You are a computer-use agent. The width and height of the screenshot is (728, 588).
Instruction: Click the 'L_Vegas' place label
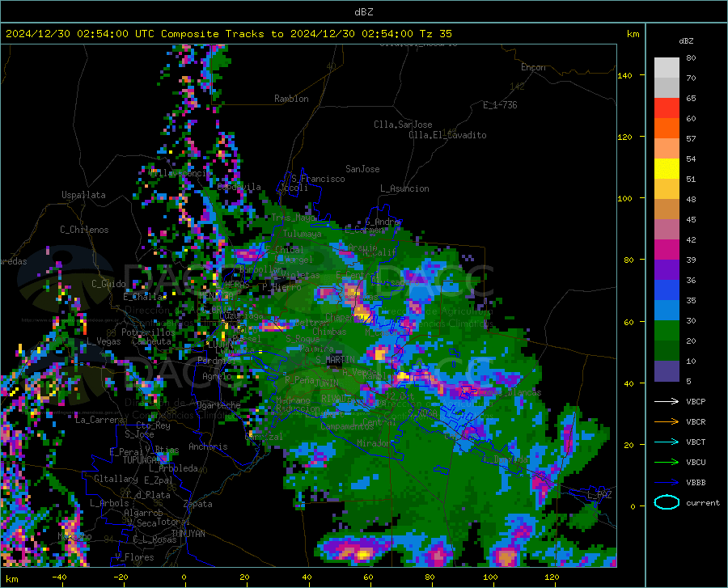104,341
